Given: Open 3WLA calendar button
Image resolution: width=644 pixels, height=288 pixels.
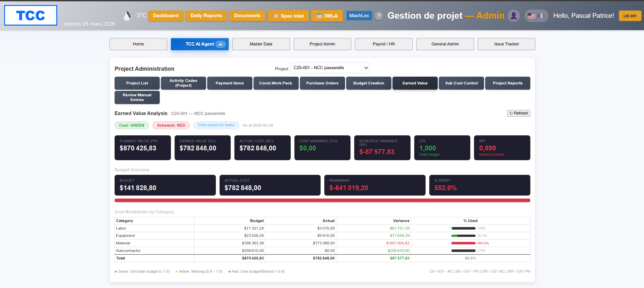Looking at the screenshot, I should [x=327, y=16].
